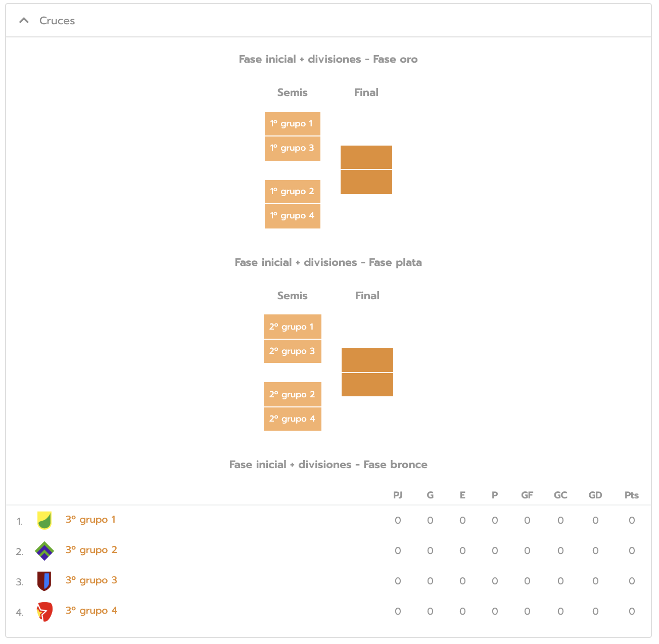The width and height of the screenshot is (659, 644).
Task: Select 1º grupo 3 in gold semis
Action: (293, 148)
